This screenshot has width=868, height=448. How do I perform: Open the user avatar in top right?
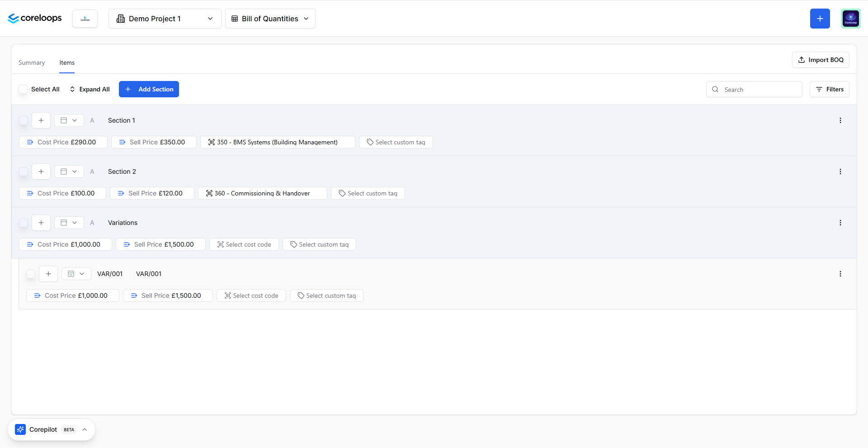pyautogui.click(x=851, y=19)
